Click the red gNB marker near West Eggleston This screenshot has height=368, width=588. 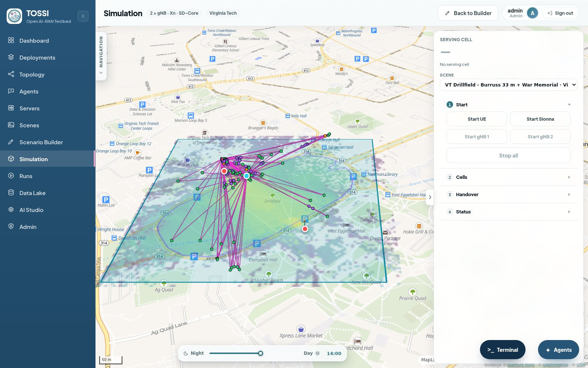pos(305,229)
